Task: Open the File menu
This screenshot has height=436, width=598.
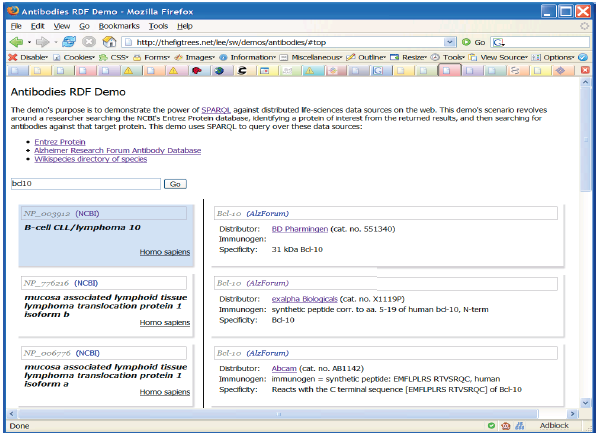Action: click(x=16, y=26)
